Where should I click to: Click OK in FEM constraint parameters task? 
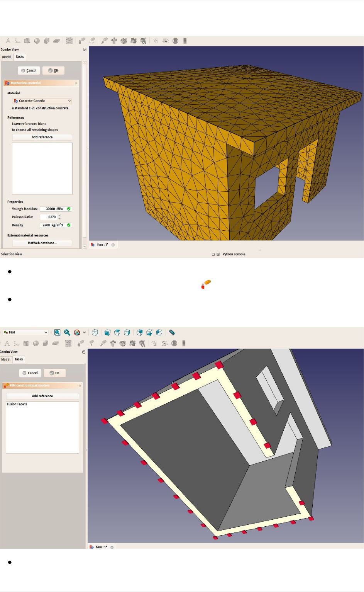pyautogui.click(x=55, y=373)
